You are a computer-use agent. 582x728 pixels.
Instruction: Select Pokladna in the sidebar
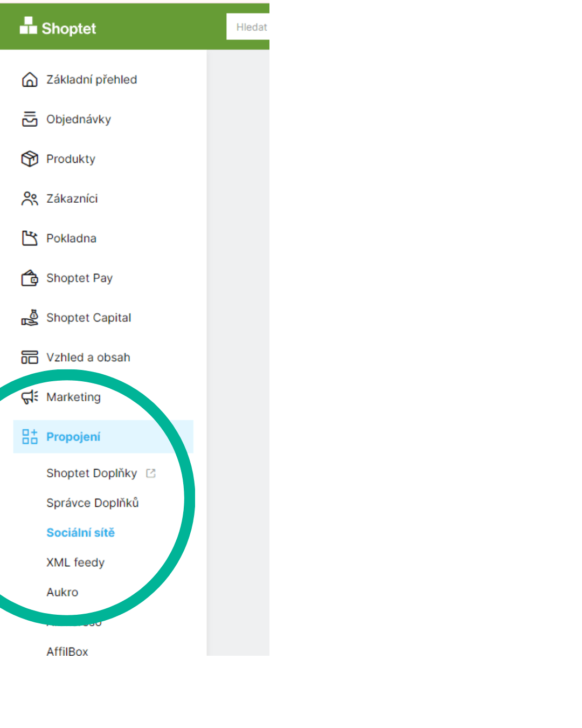pyautogui.click(x=71, y=238)
